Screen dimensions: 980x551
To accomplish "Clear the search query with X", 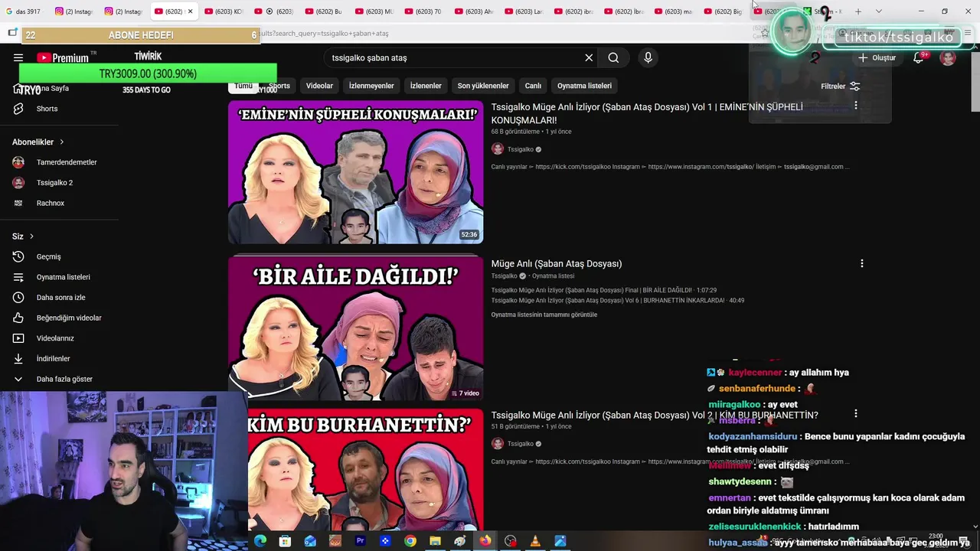I will (589, 57).
